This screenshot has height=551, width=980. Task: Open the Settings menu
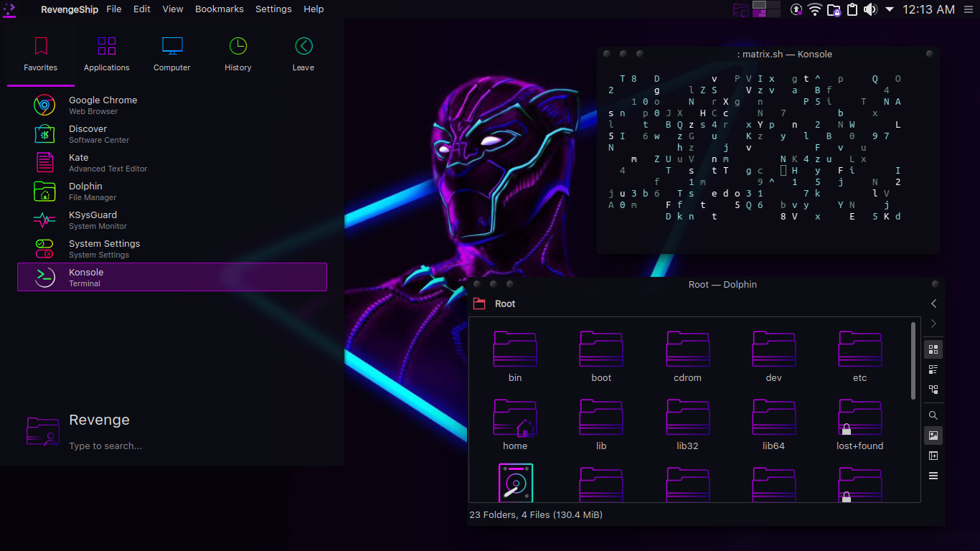[x=273, y=9]
